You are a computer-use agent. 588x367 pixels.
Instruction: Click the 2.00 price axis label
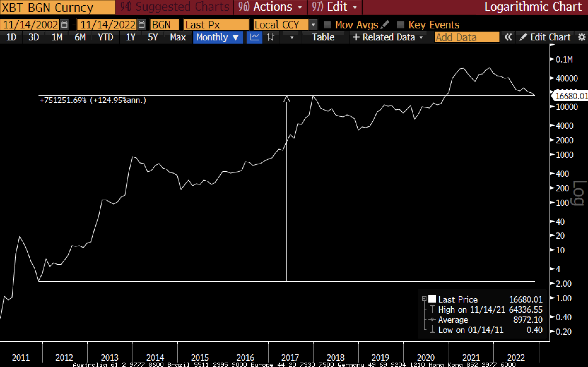point(564,284)
